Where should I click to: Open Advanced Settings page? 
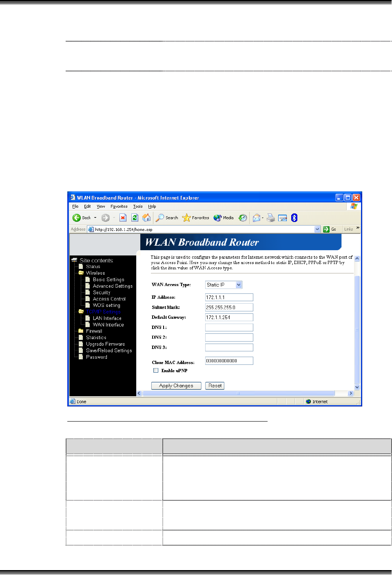pos(113,286)
